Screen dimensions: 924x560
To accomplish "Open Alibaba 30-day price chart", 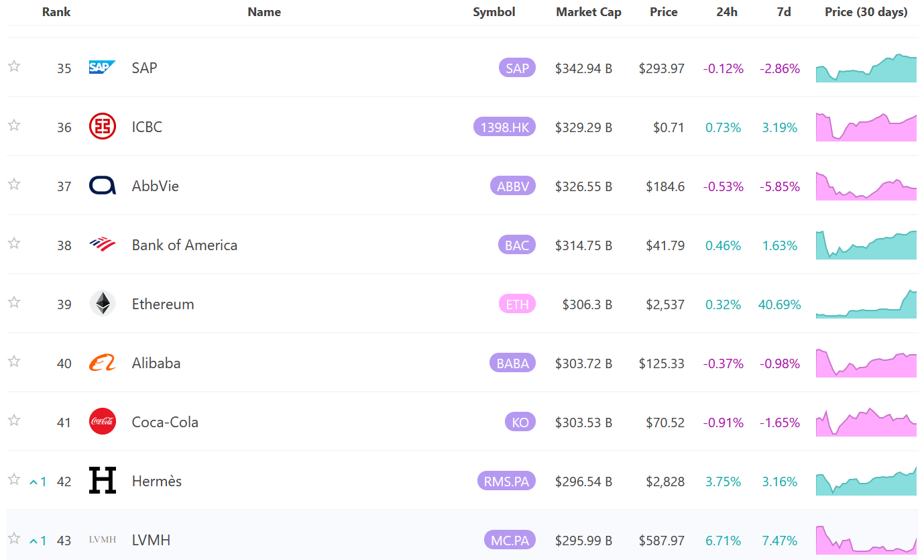I will (x=866, y=363).
